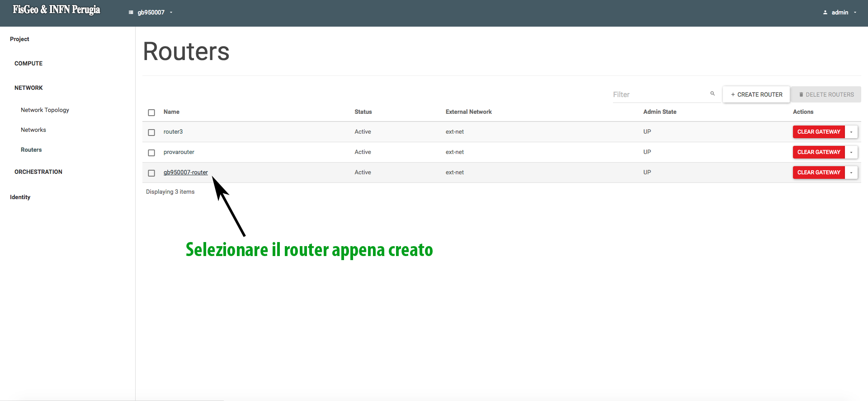Go to Networks in the sidebar
The height and width of the screenshot is (401, 868).
click(33, 130)
